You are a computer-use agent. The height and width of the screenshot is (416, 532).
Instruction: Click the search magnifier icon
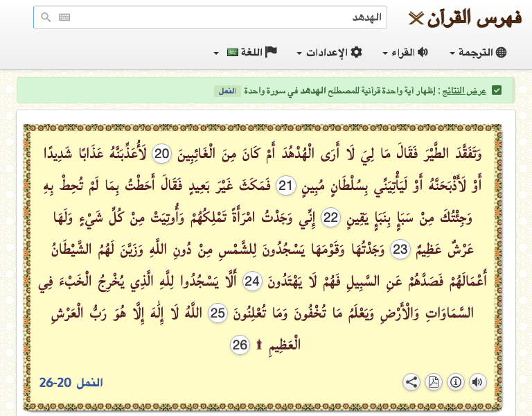pyautogui.click(x=46, y=18)
